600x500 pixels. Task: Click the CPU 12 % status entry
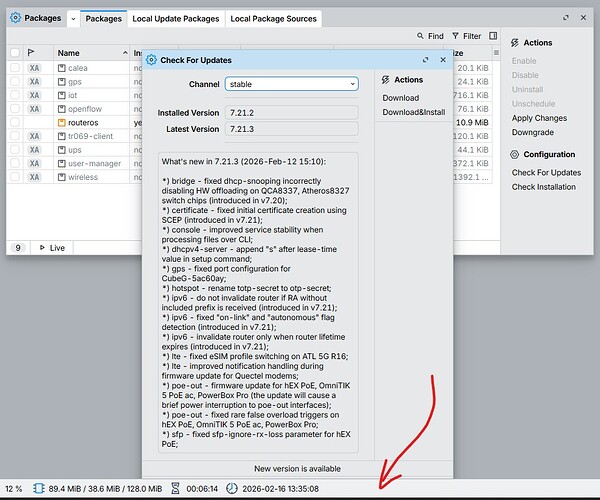13,489
